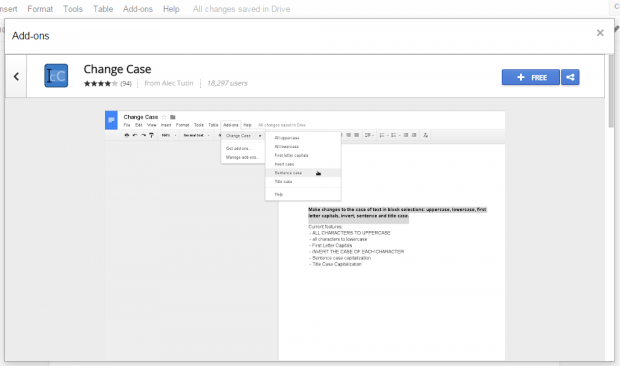
Task: Click the Change Case preview screenshot
Action: [x=305, y=236]
